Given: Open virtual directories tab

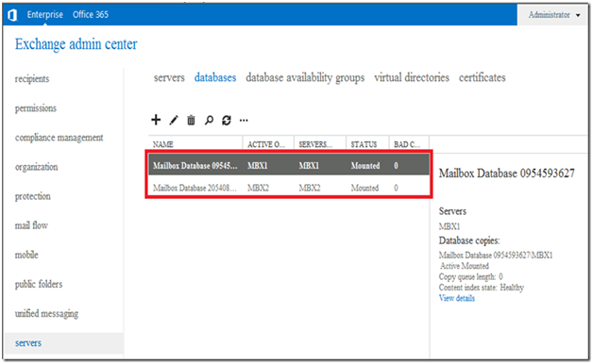Looking at the screenshot, I should (412, 77).
